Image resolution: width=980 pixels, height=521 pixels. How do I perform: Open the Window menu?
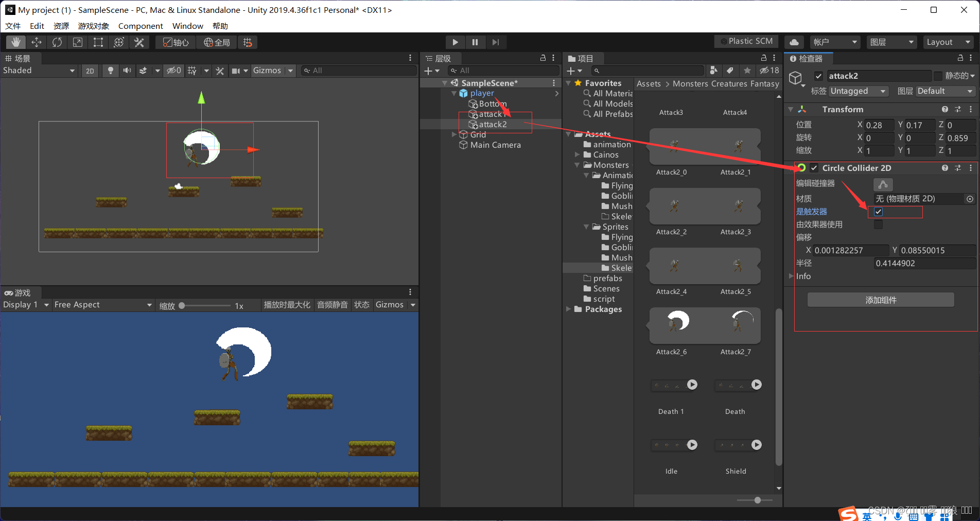click(x=188, y=26)
